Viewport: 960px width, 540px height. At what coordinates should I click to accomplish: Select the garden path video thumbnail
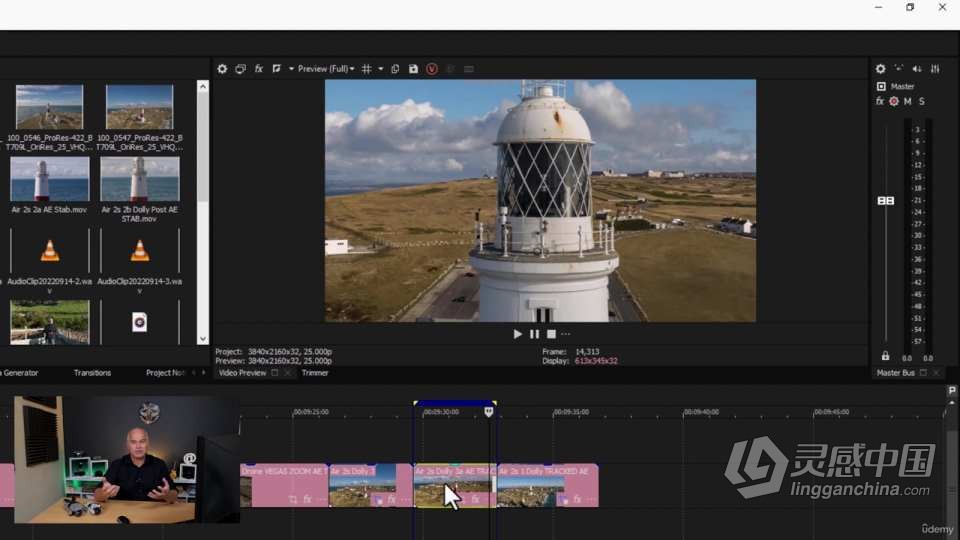click(x=50, y=322)
